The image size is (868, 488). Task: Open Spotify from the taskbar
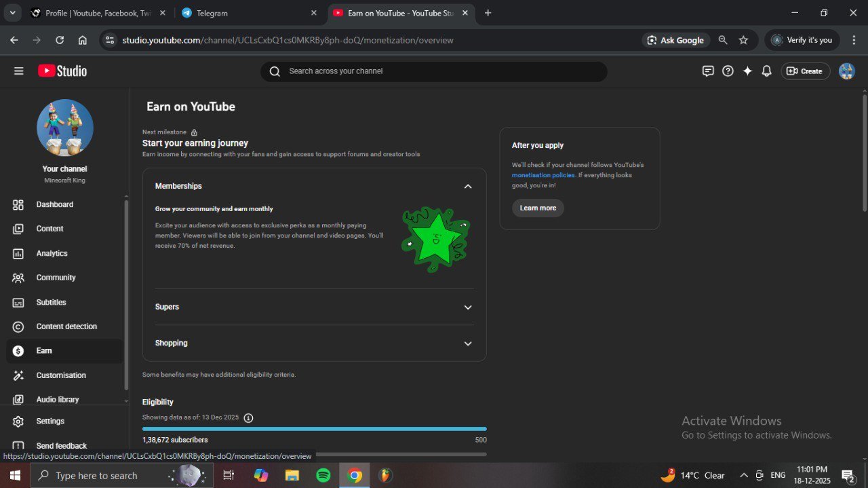(x=323, y=475)
